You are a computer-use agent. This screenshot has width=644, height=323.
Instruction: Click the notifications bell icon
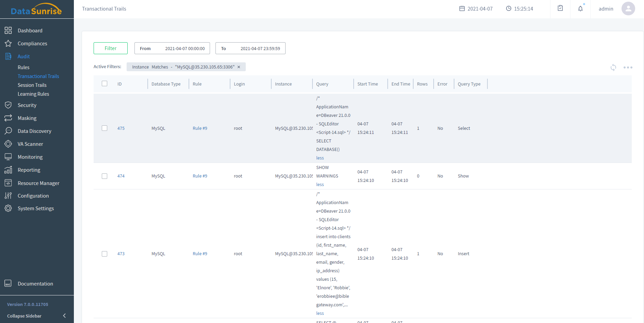(580, 9)
